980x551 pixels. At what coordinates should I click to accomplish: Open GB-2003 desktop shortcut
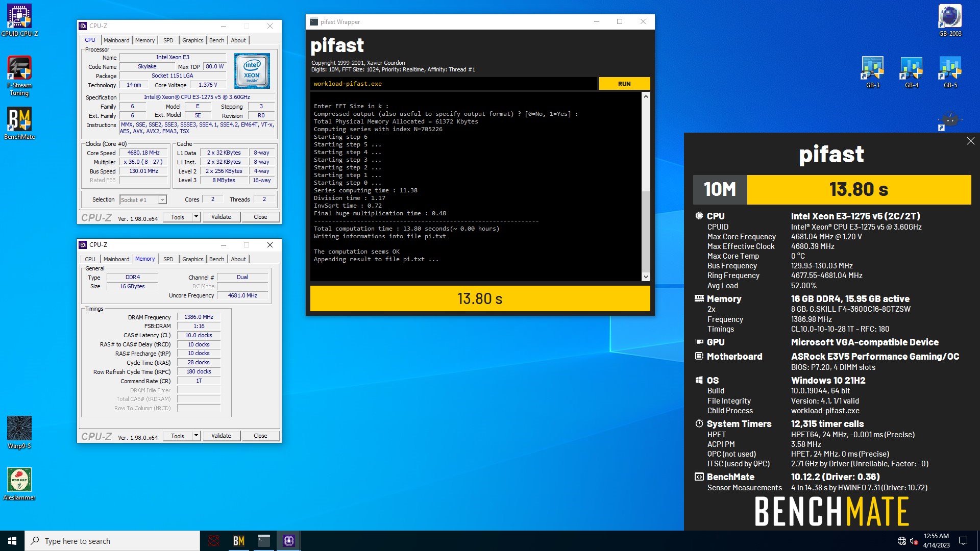[x=950, y=20]
